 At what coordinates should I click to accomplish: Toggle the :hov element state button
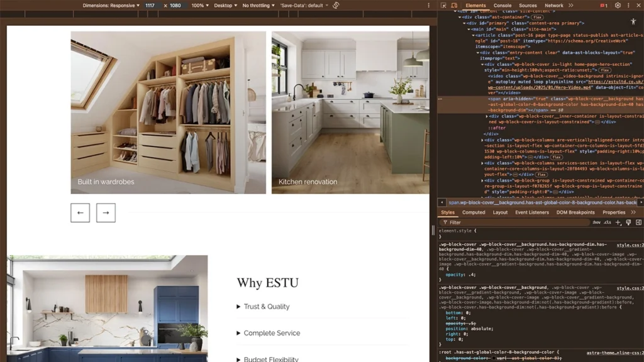(x=596, y=222)
